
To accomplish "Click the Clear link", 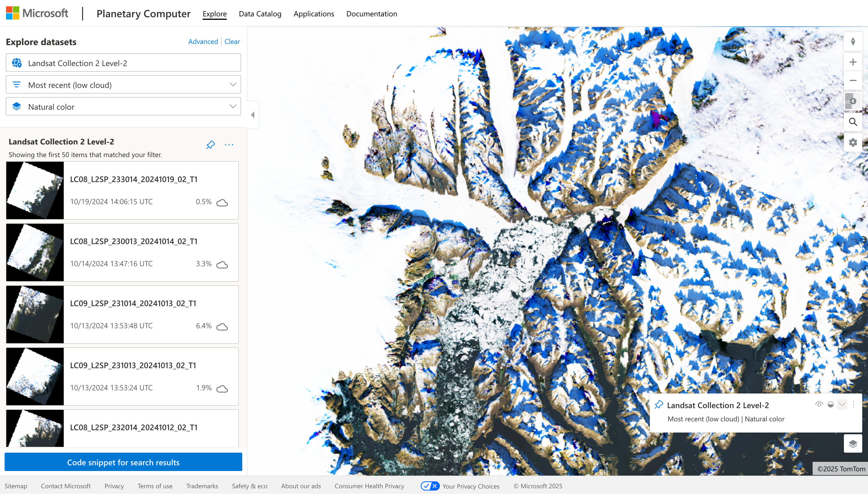I will (x=232, y=42).
